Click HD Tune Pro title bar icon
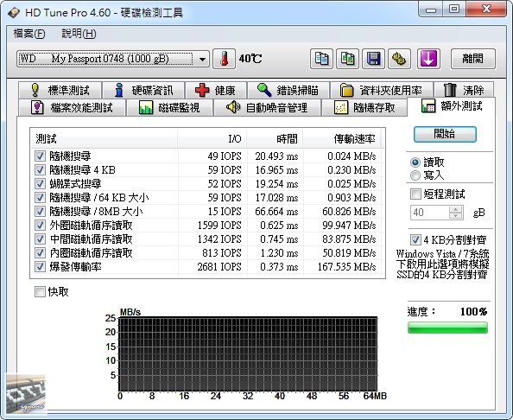This screenshot has width=513, height=420. tap(14, 12)
